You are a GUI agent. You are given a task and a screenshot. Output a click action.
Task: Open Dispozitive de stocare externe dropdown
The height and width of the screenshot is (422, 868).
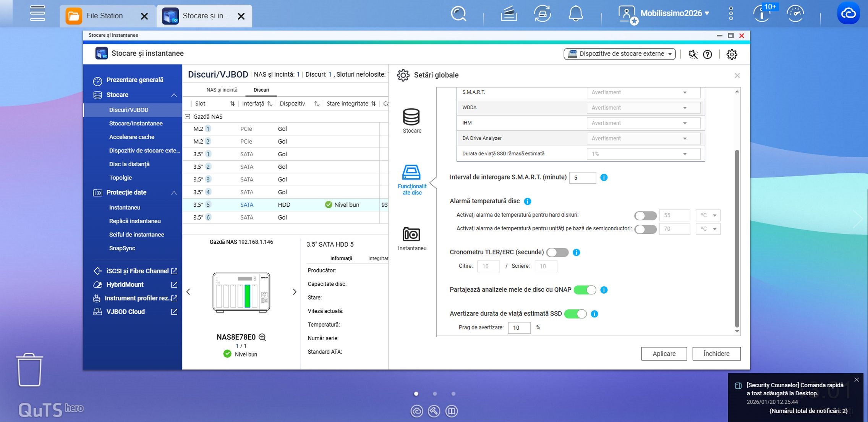(619, 54)
